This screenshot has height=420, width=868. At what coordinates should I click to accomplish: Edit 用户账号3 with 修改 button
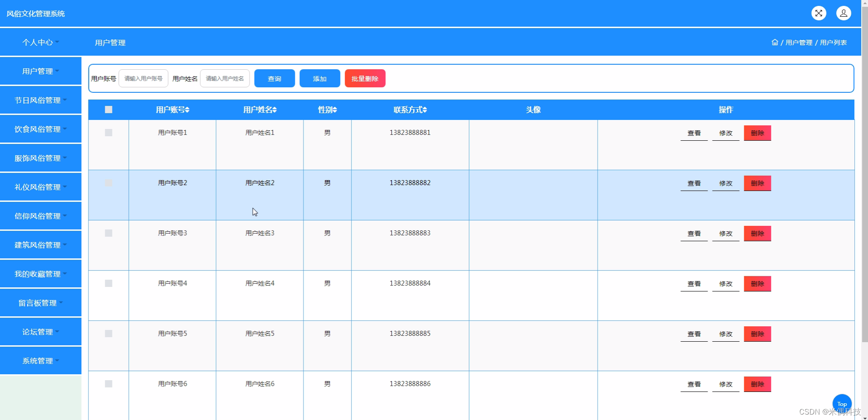(726, 234)
